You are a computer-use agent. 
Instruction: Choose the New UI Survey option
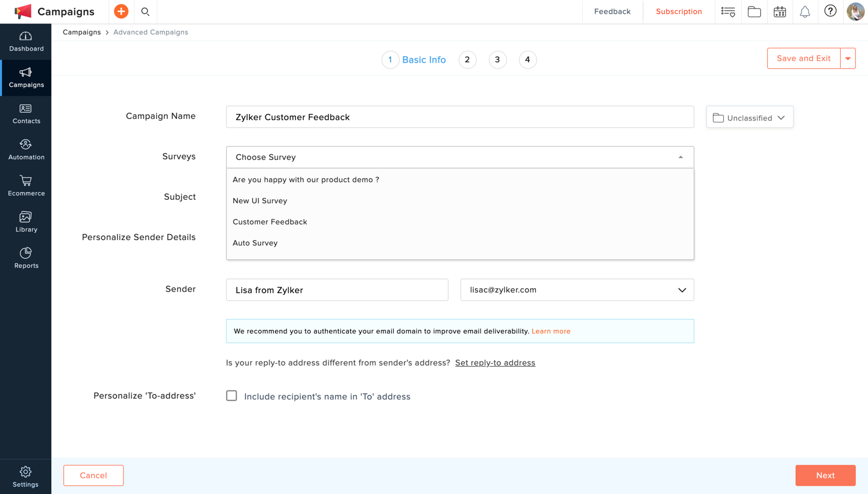pos(260,201)
